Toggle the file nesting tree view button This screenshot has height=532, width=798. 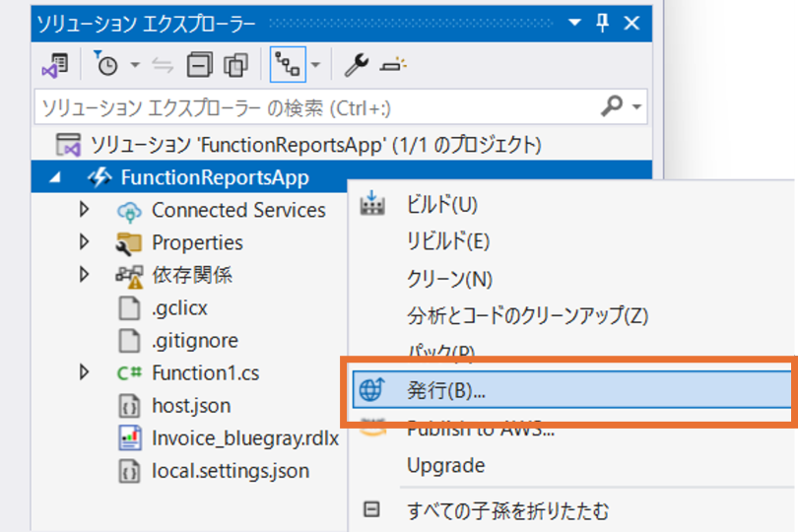tap(288, 65)
